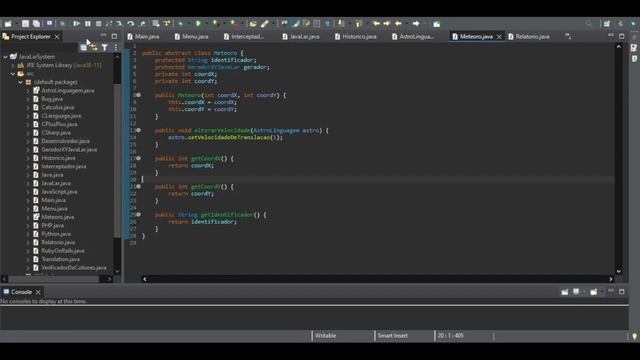Click the Open Perspective icon
The width and height of the screenshot is (640, 360).
607,24
